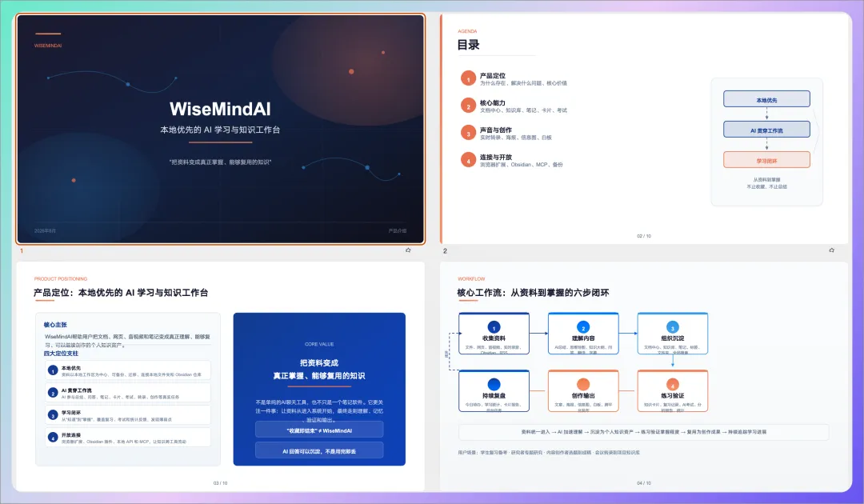Screen dimensions: 864x504
Task: Click workflow step 3 '组织沉淀' card
Action: tap(672, 334)
